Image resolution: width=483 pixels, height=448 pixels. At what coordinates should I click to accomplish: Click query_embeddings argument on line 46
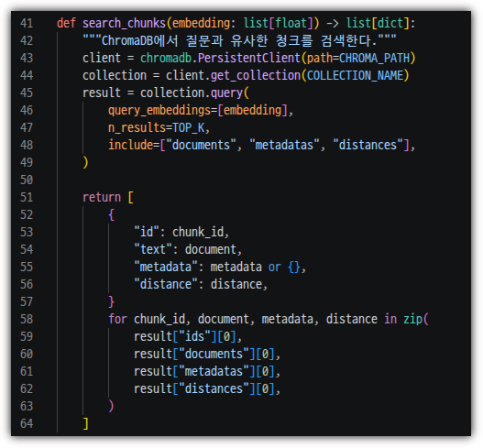(159, 111)
